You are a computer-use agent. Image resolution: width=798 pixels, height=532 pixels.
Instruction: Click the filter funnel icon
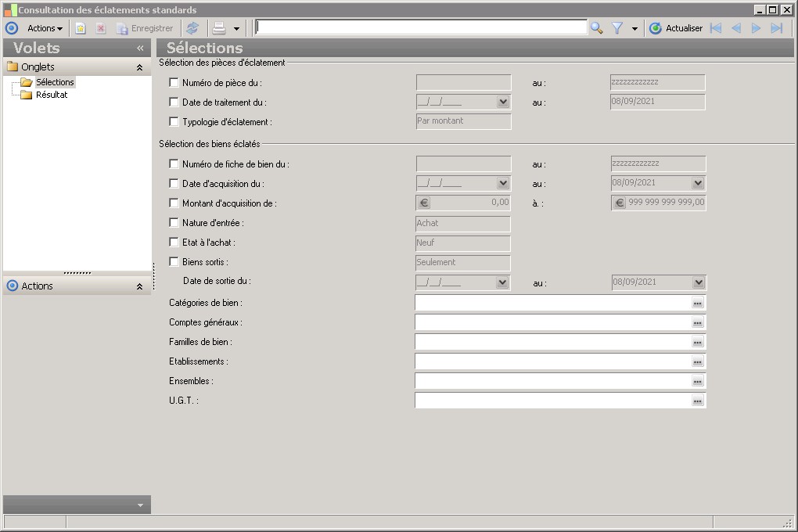pos(617,28)
